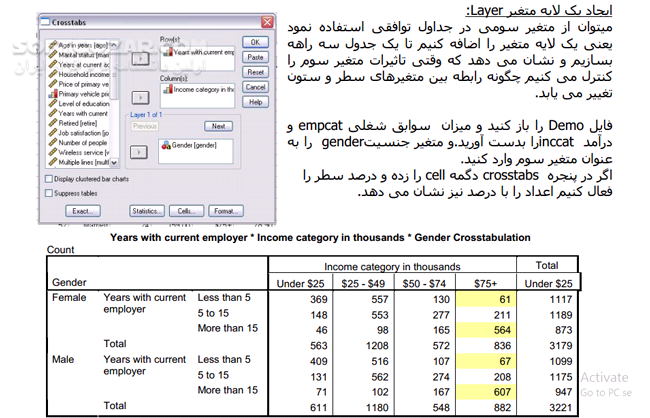The height and width of the screenshot is (418, 650).
Task: Check the 'Suppress tables' option
Action: coord(49,193)
